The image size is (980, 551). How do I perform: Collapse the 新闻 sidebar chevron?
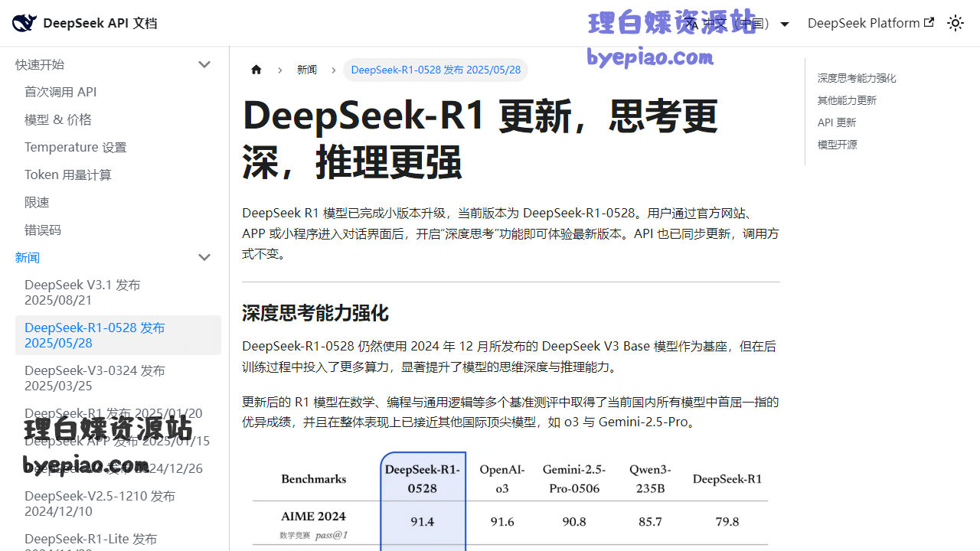click(204, 257)
